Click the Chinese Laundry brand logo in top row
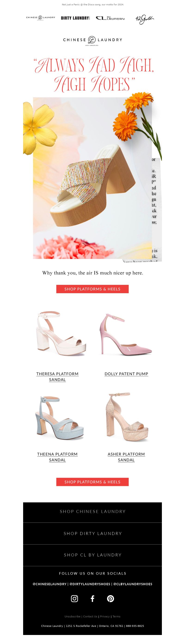Viewport: 185px width, 644px height. pos(41,18)
